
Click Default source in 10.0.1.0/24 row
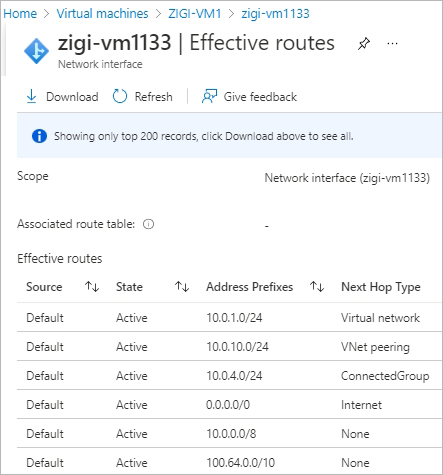tap(45, 318)
